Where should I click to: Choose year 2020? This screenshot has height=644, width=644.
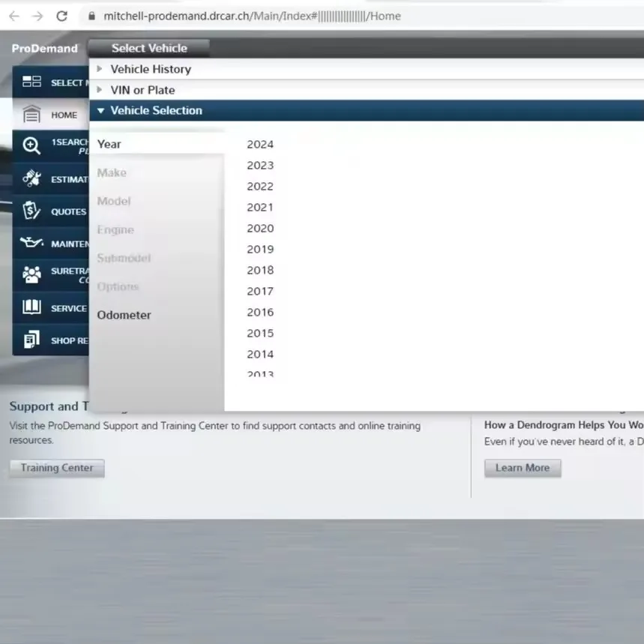point(260,228)
